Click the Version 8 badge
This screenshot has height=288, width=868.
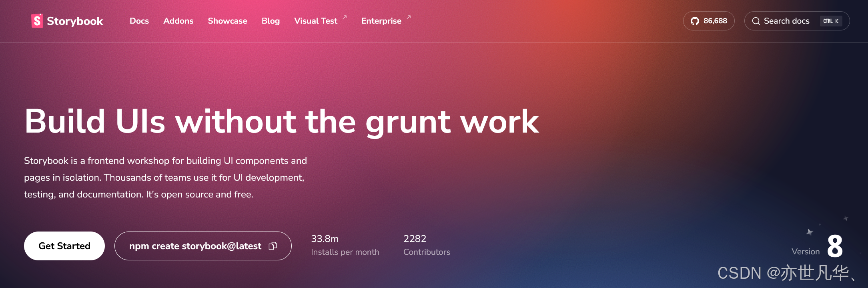817,246
